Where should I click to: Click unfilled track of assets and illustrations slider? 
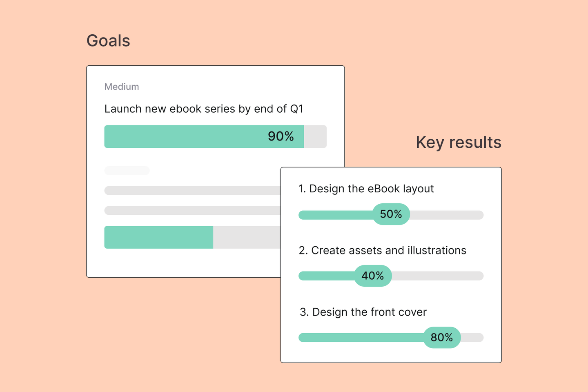(x=438, y=276)
